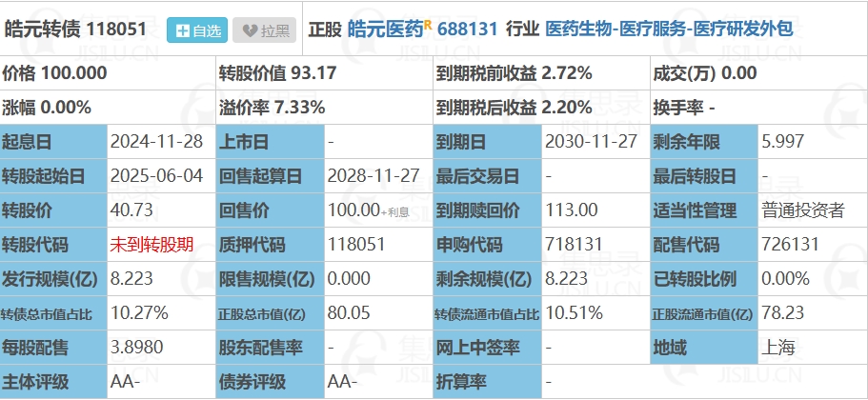Select 涨幅 0.00% text
This screenshot has width=868, height=400.
(x=47, y=108)
